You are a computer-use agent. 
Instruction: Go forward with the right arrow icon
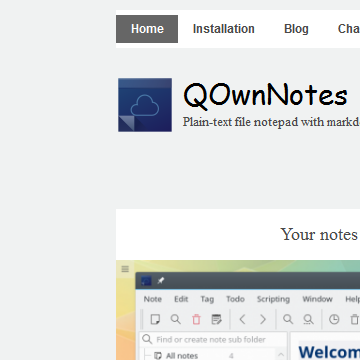pyautogui.click(x=263, y=319)
